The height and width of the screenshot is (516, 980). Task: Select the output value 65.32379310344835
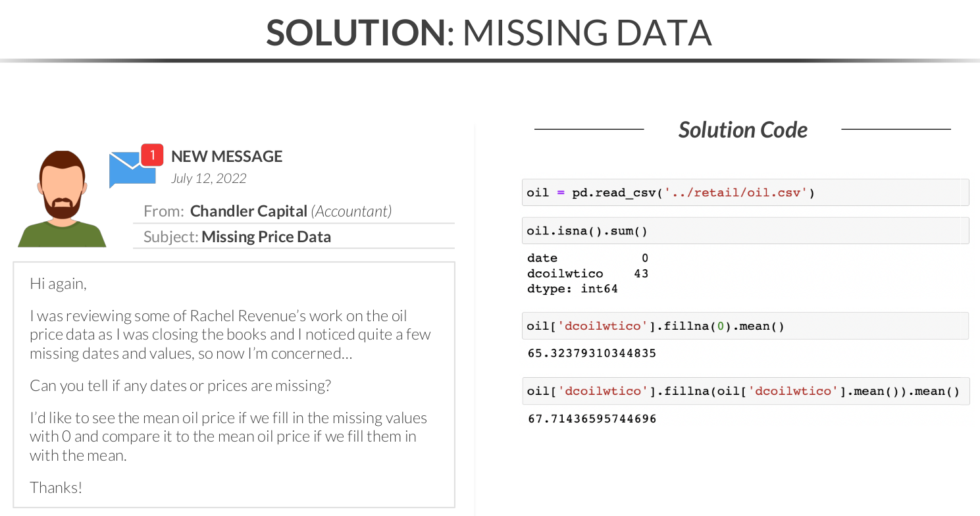point(592,353)
